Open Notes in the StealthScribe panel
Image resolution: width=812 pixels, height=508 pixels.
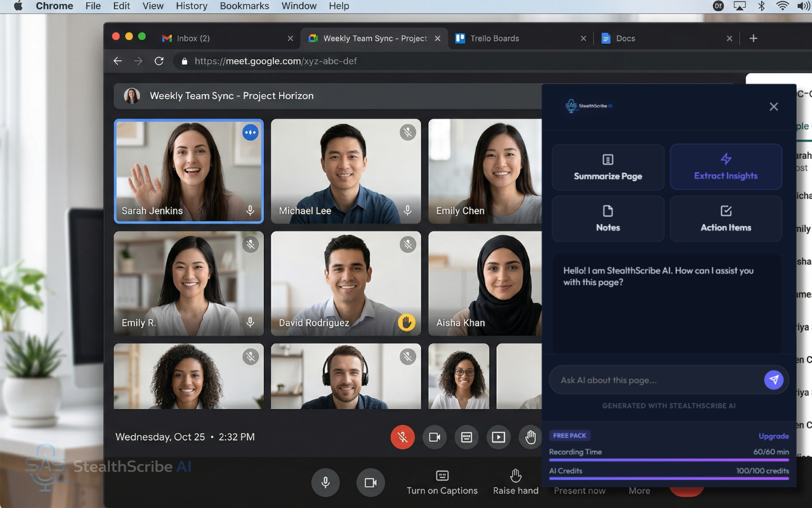pos(608,219)
